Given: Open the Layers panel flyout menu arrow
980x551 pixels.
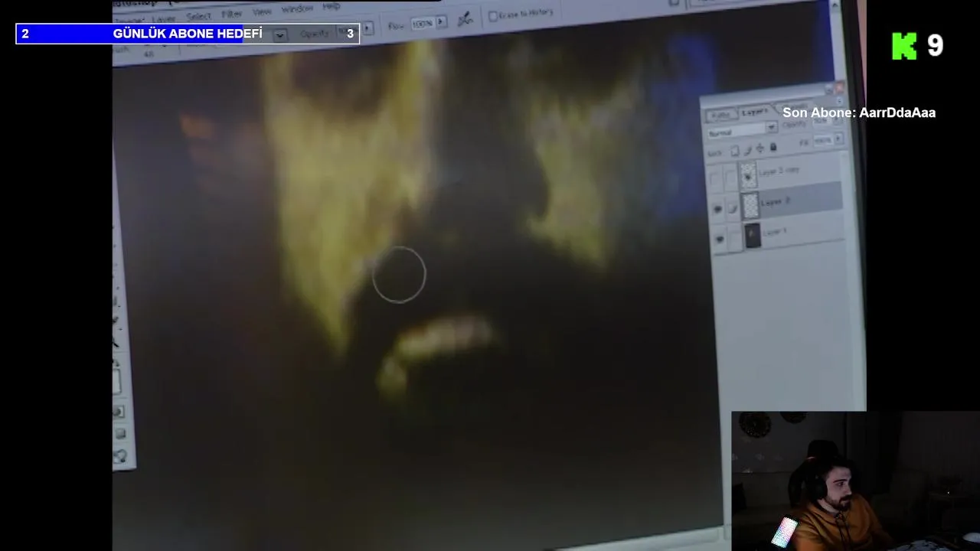Looking at the screenshot, I should [839, 102].
